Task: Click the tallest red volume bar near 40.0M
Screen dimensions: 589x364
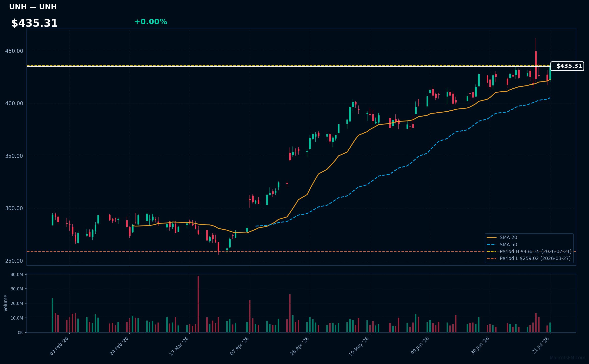Action: point(198,304)
